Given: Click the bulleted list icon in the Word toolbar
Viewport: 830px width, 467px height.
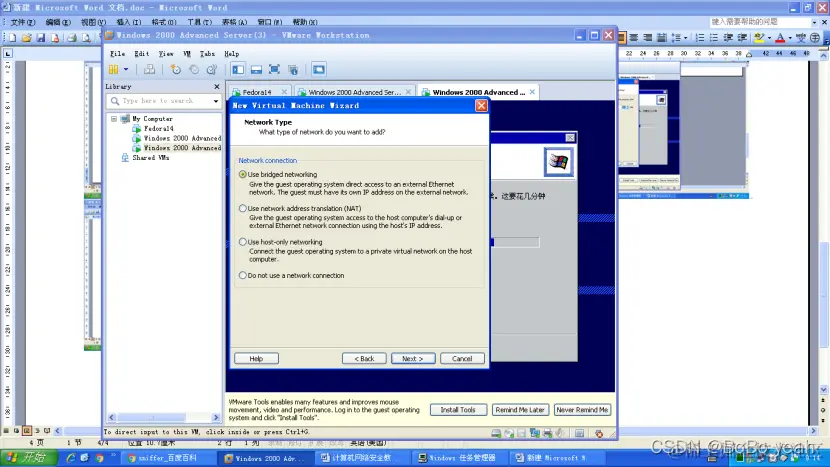Looking at the screenshot, I should click(x=714, y=38).
